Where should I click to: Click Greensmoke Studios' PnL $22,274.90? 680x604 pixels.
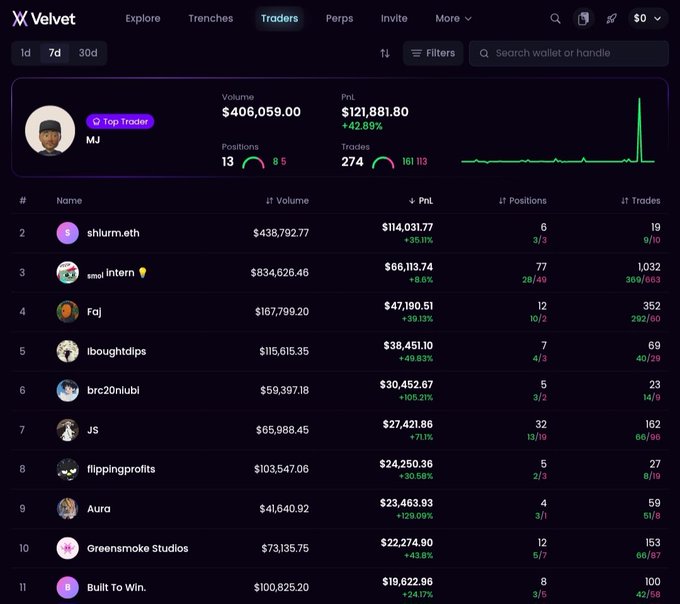pos(407,542)
